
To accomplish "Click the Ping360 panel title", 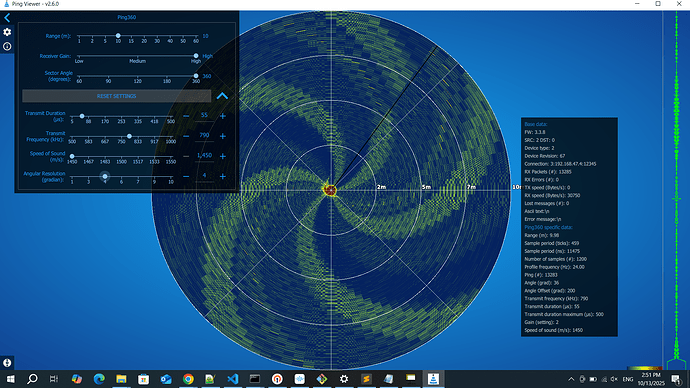I will click(x=126, y=17).
